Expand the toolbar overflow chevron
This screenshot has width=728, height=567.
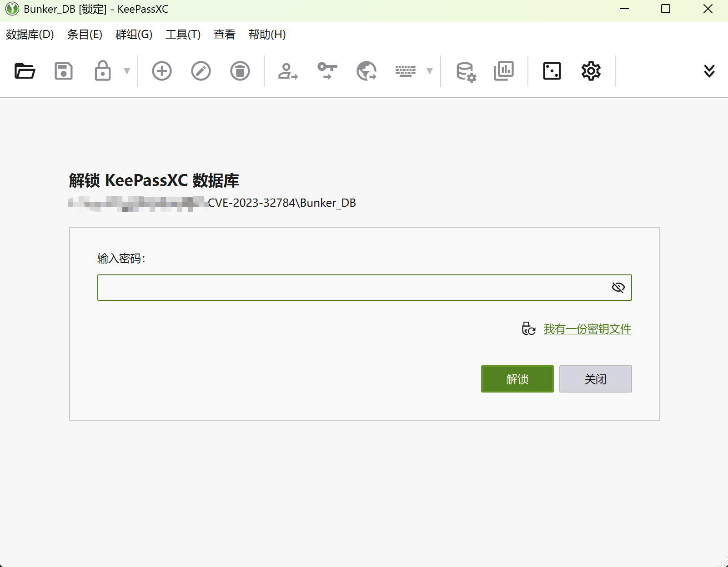click(709, 71)
